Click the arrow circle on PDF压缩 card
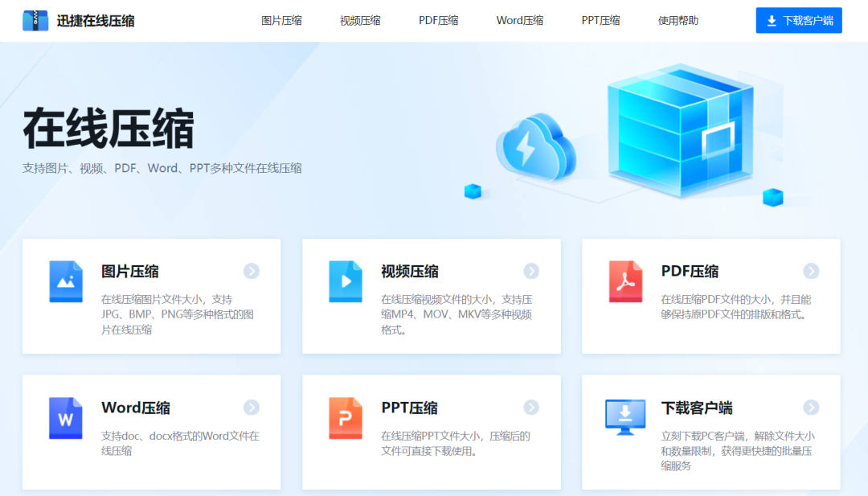Screen dimensions: 868x496 (x=811, y=271)
